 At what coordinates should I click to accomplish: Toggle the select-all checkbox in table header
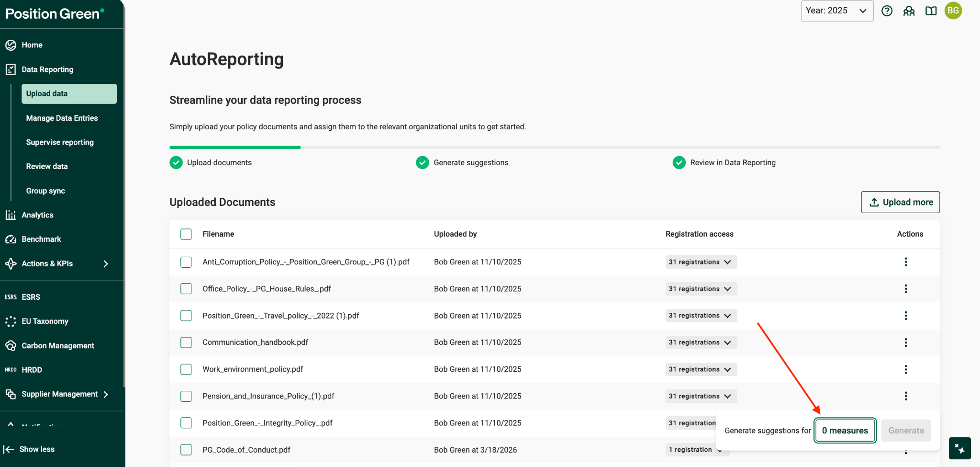click(186, 234)
